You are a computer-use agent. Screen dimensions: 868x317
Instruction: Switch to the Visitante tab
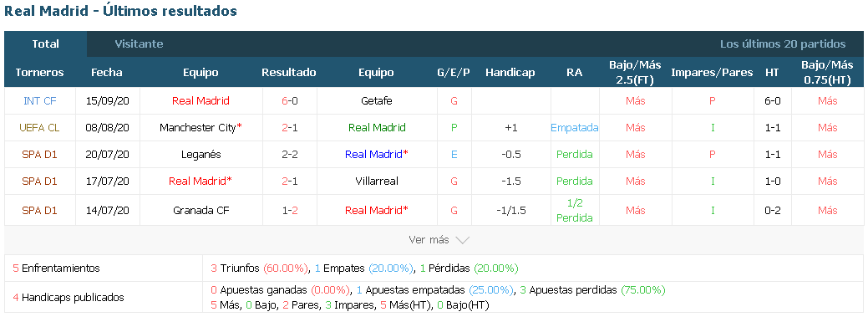coord(139,43)
